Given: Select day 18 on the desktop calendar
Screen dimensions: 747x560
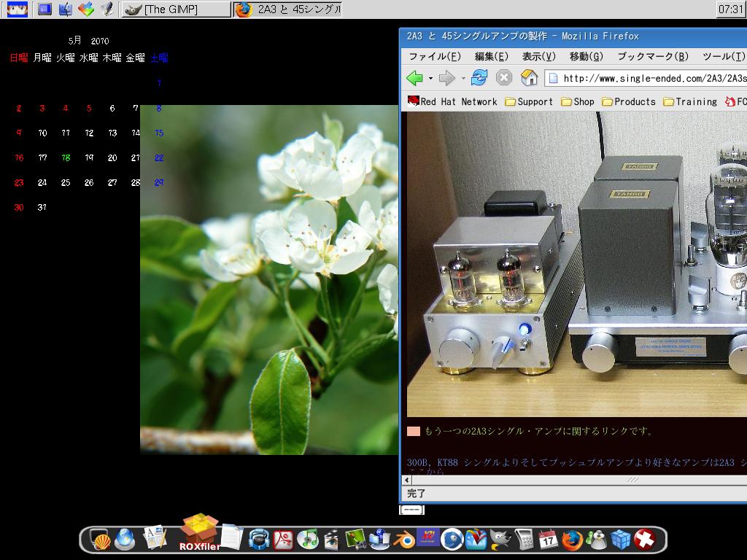Looking at the screenshot, I should (66, 157).
